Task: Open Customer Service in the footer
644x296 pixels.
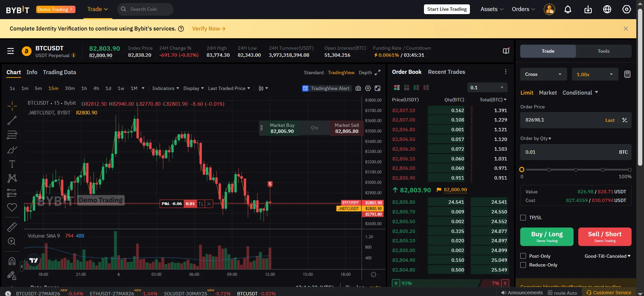Action: point(609,293)
